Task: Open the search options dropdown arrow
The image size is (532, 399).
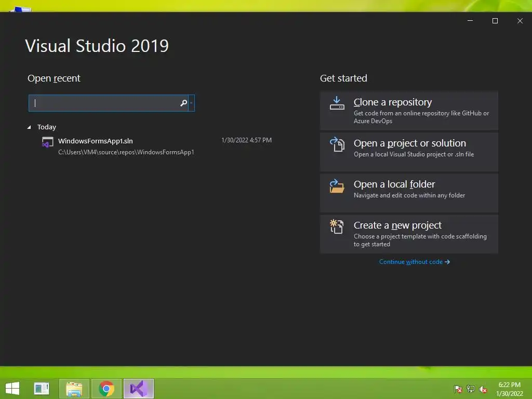Action: 191,103
